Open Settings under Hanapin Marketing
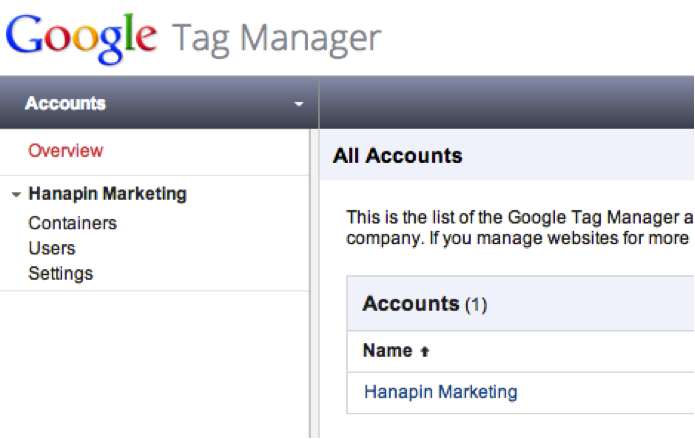 [61, 274]
